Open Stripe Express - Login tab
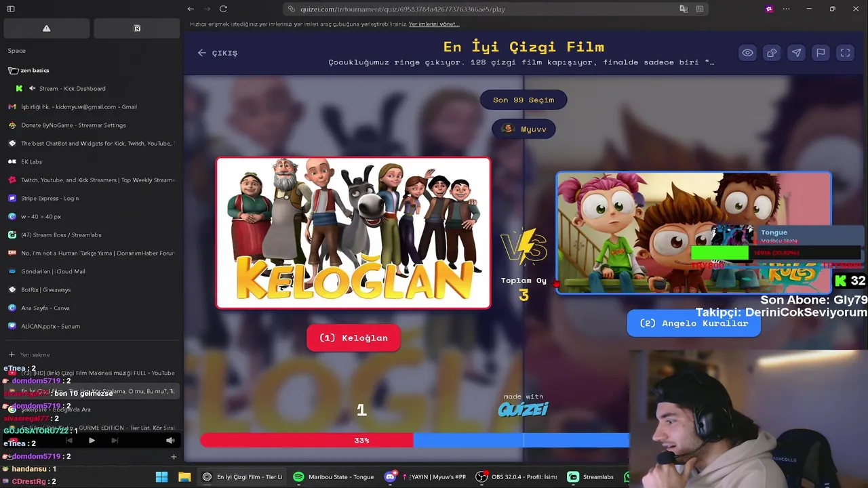Screen dimensions: 868x488 91,199
